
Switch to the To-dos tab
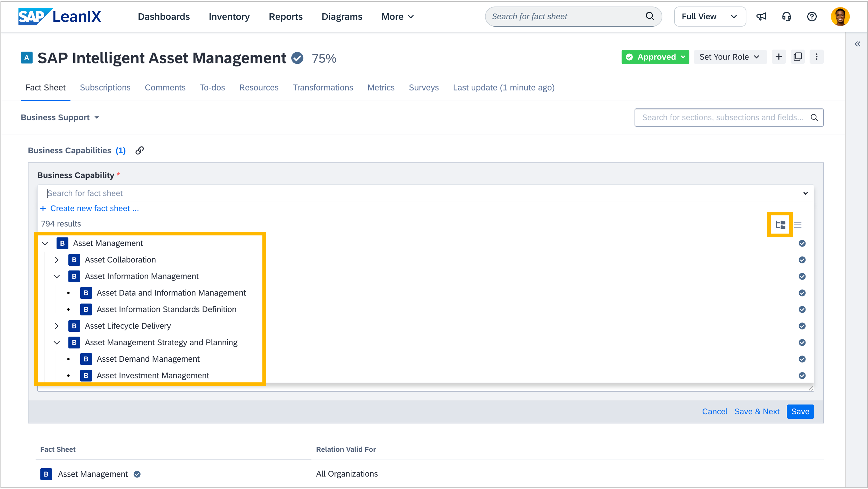pos(212,87)
